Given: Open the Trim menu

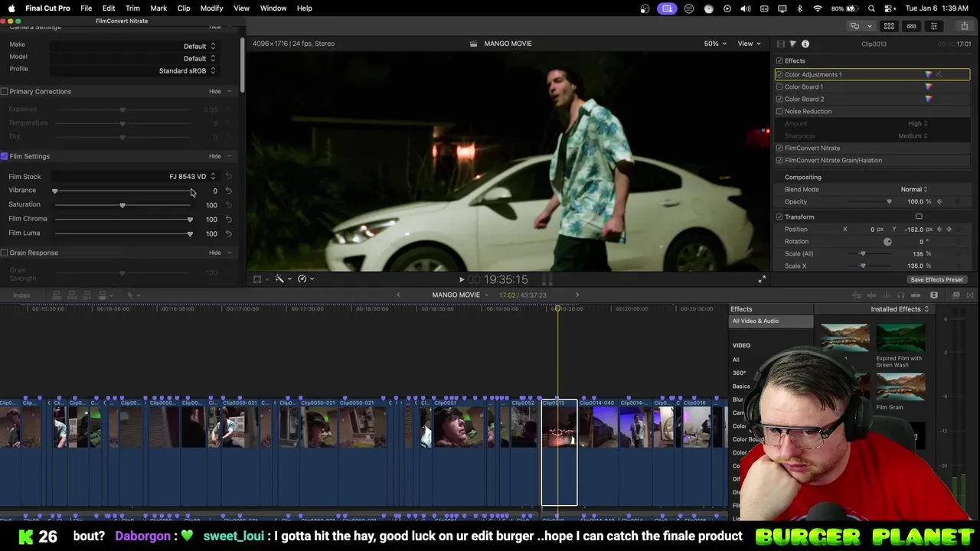Looking at the screenshot, I should click(132, 8).
